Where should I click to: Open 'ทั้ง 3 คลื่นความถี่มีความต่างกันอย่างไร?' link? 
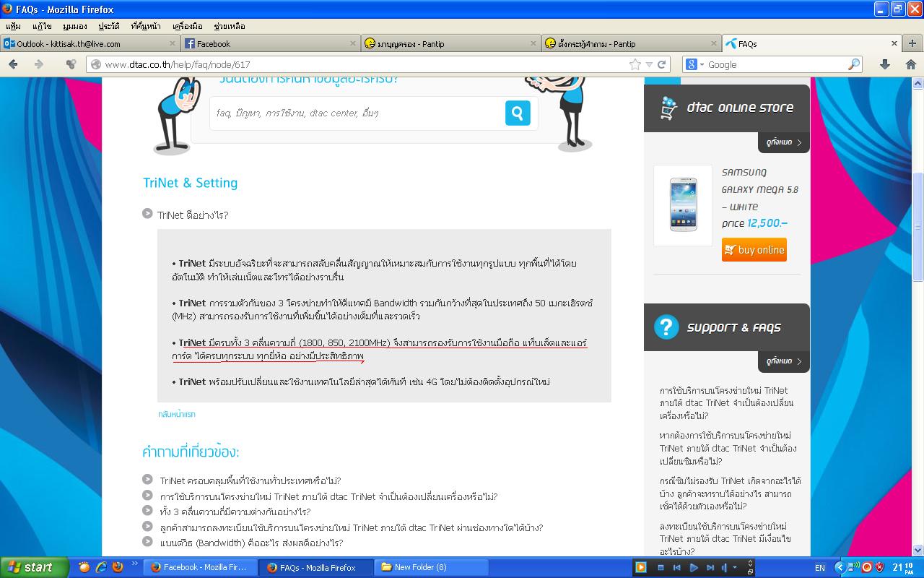(235, 512)
